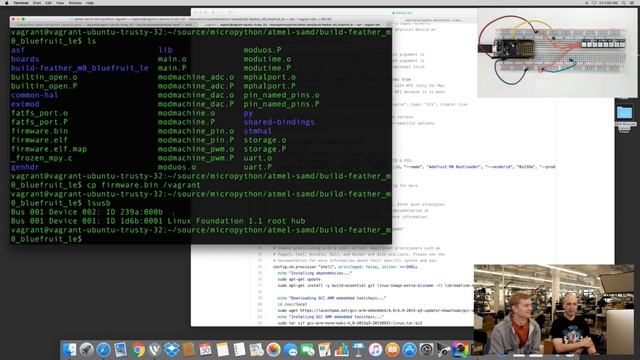
Task: Click 'stmhal' directory in listing
Action: click(x=258, y=131)
